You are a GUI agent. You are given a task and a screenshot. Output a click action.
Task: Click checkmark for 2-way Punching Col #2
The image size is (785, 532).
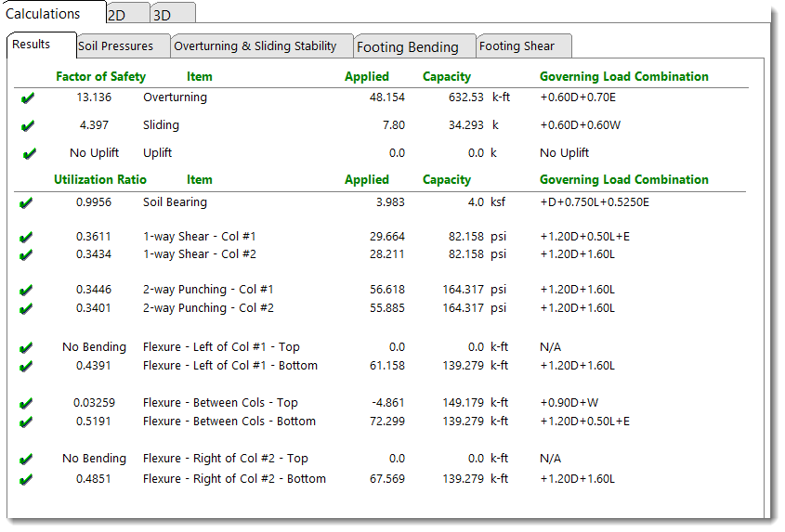[x=26, y=309]
